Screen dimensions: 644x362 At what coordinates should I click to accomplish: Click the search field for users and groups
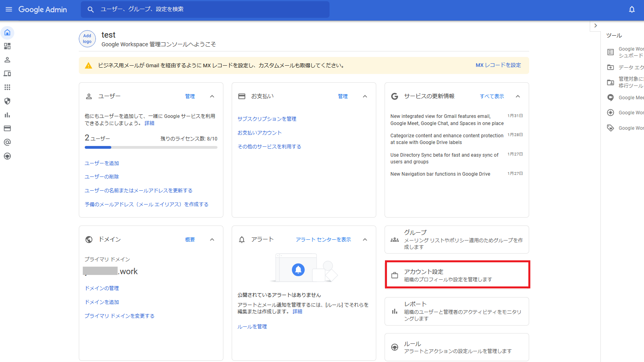205,9
